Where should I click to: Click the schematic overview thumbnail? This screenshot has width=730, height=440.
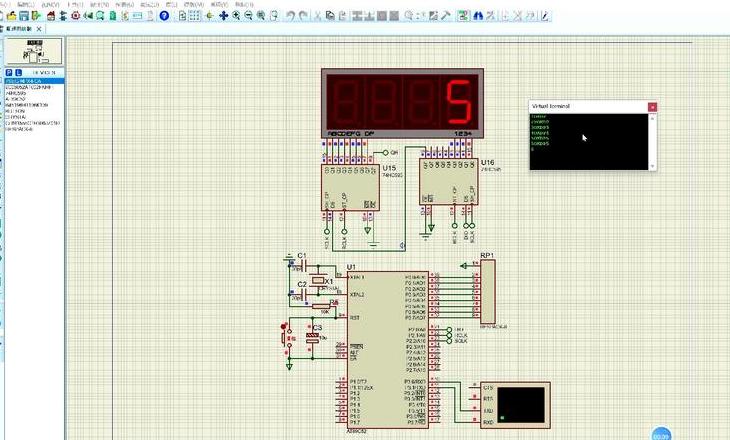(x=34, y=51)
